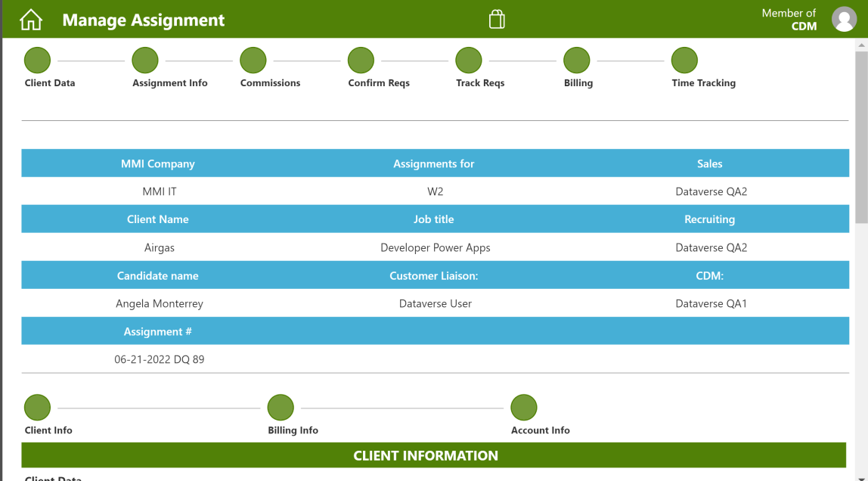Select the assignment number 06-21-2022 DQ 89

(x=158, y=359)
